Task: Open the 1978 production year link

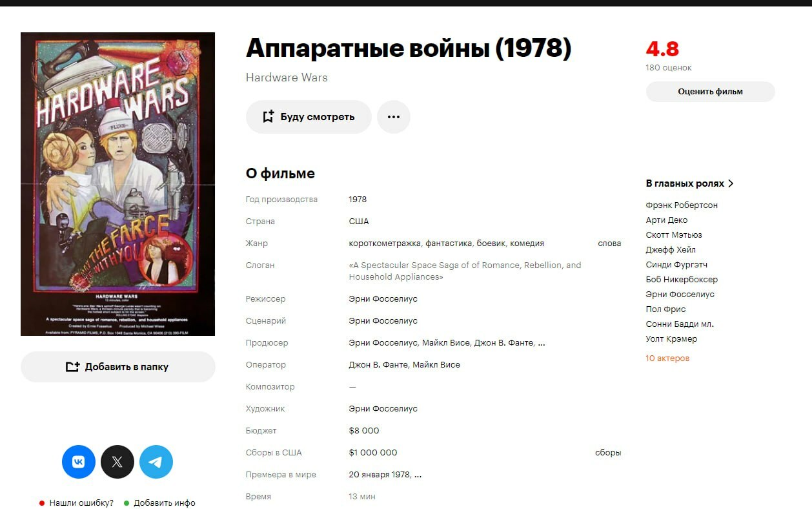Action: point(358,200)
